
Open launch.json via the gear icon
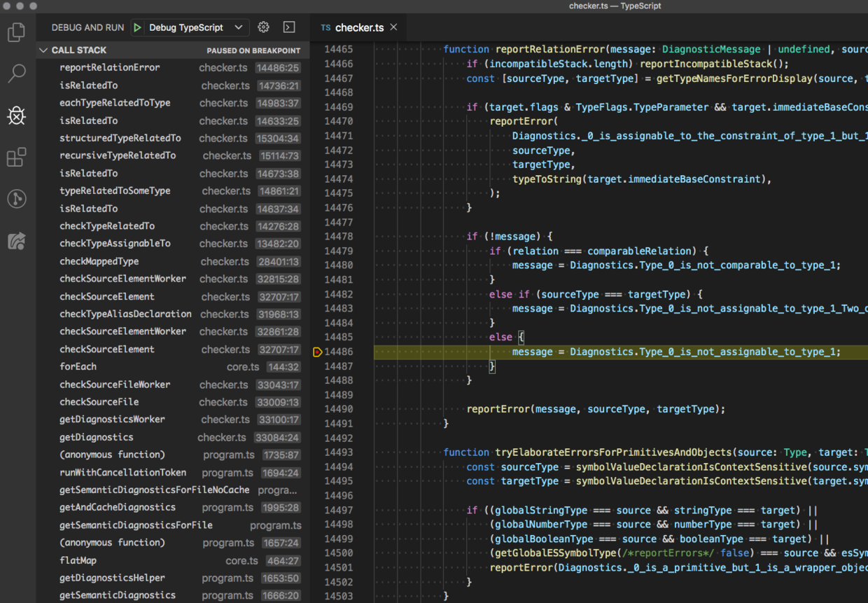click(263, 27)
